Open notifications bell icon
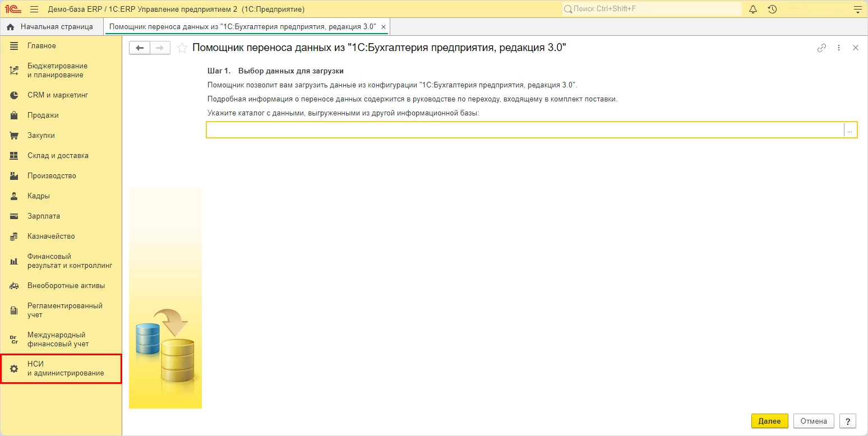The image size is (868, 436). point(753,9)
